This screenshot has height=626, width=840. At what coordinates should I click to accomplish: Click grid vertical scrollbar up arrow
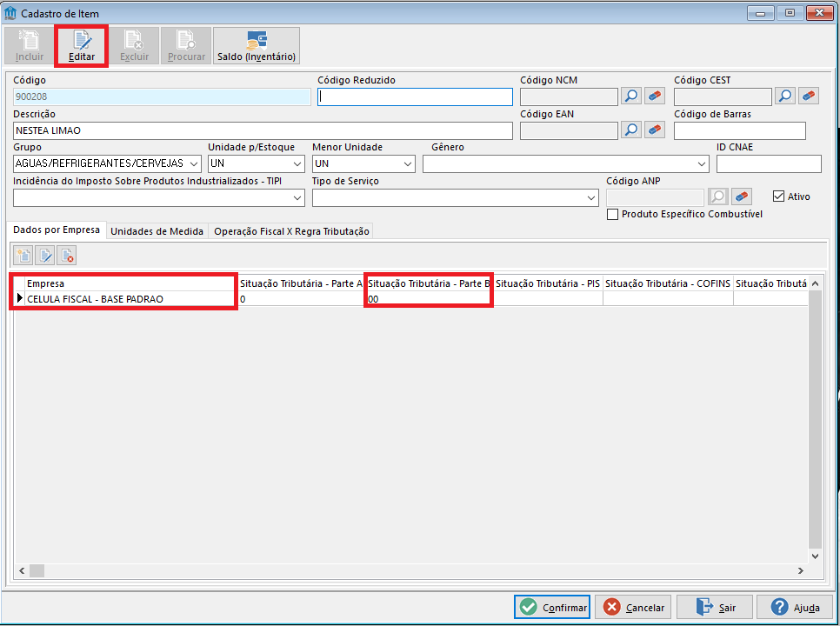tap(816, 283)
